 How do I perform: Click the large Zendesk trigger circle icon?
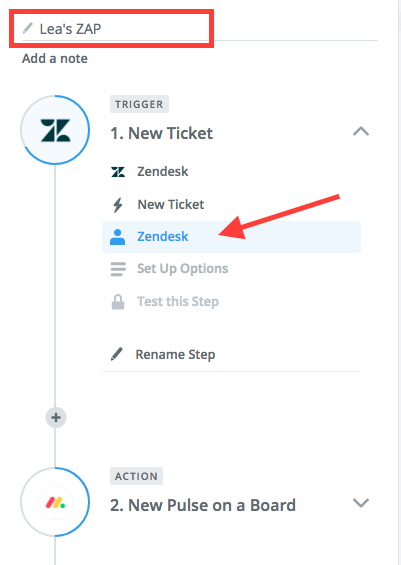[x=55, y=130]
